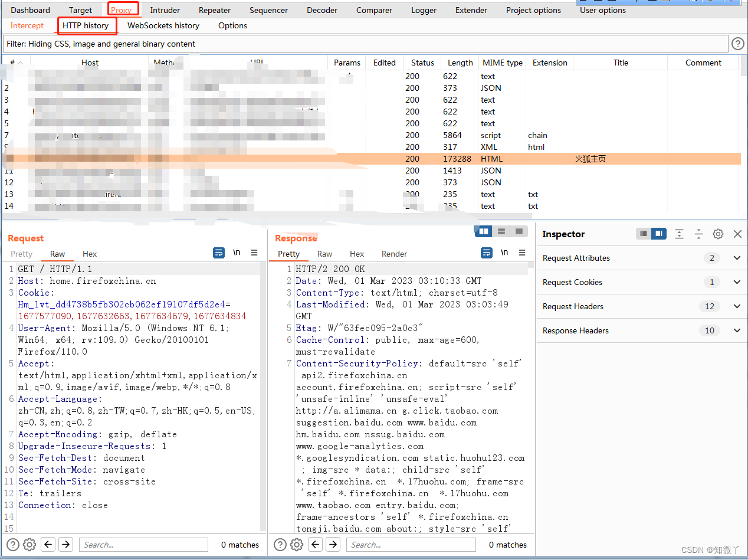
Task: Open Response search settings gear icon
Action: [x=296, y=544]
